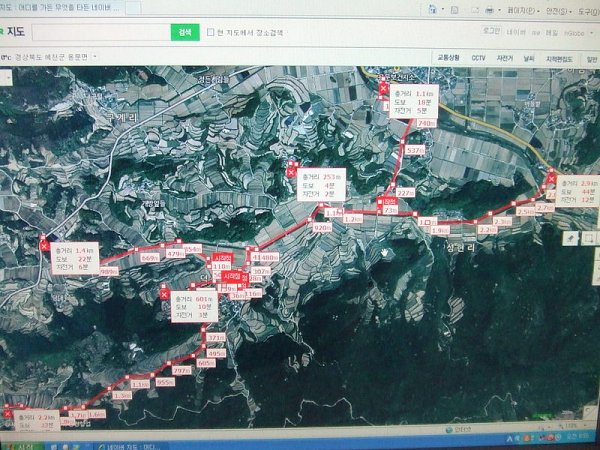Image resolution: width=600 pixels, height=450 pixels.
Task: Delete the 1.1km route with its X icon
Action: pos(384,89)
